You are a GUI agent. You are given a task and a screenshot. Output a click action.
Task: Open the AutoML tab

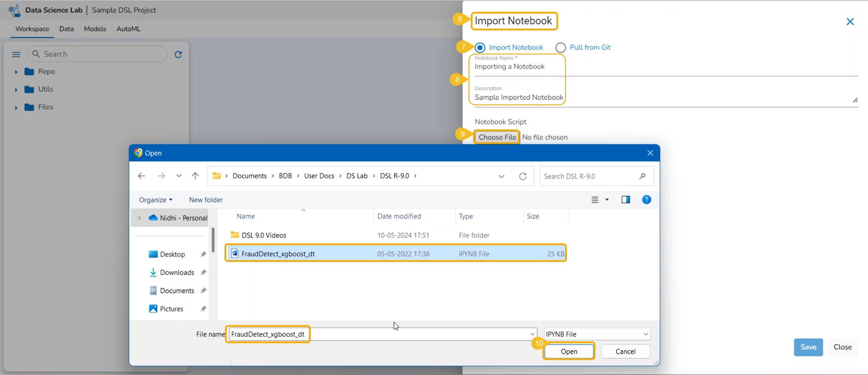tap(128, 29)
